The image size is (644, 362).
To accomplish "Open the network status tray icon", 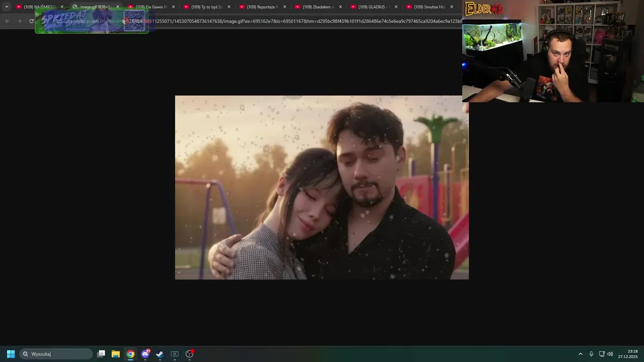I will click(602, 354).
